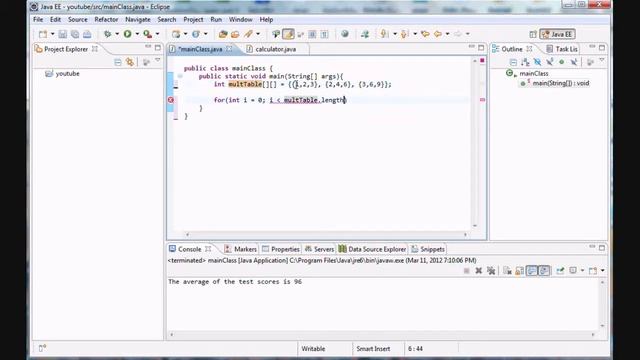The width and height of the screenshot is (640, 360).
Task: Click the Print toolbar icon
Action: point(87,34)
